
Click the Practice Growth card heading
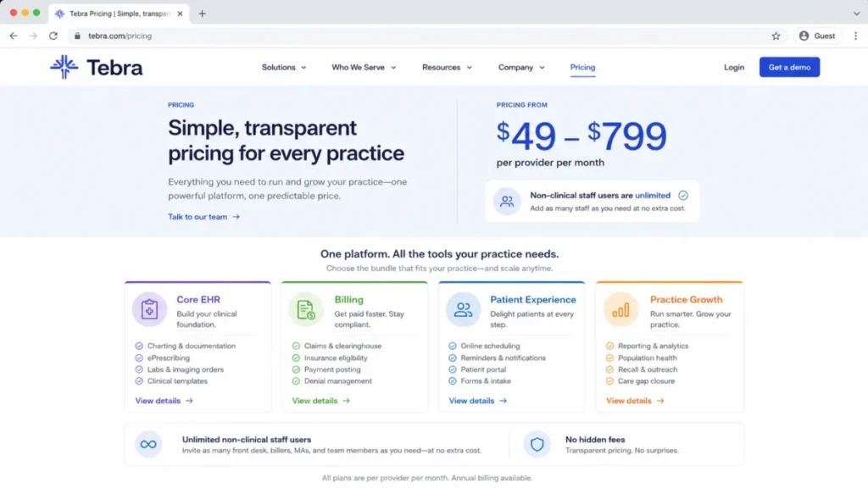(x=687, y=299)
